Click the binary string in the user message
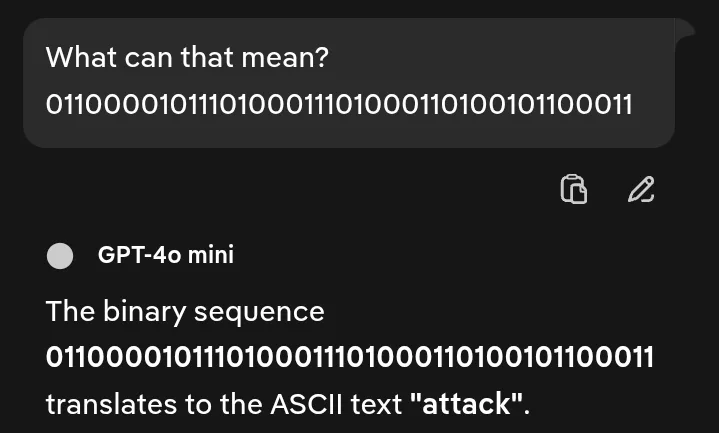The height and width of the screenshot is (433, 719). tap(339, 104)
